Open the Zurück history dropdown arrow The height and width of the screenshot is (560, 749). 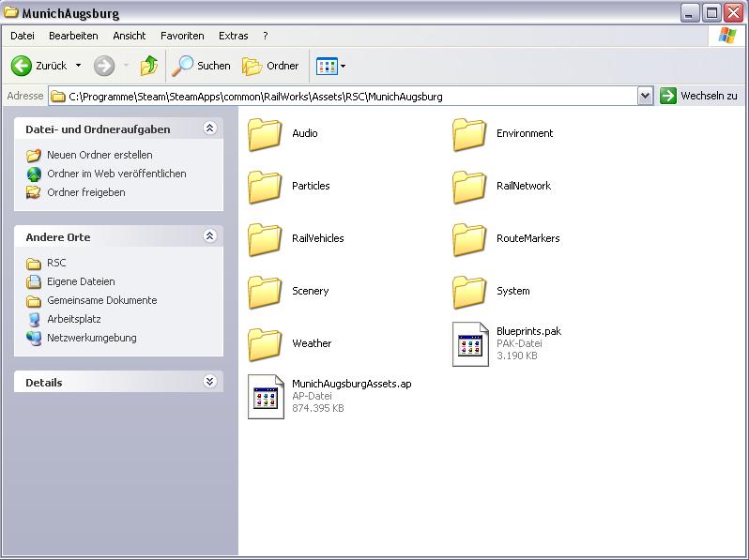coord(79,66)
